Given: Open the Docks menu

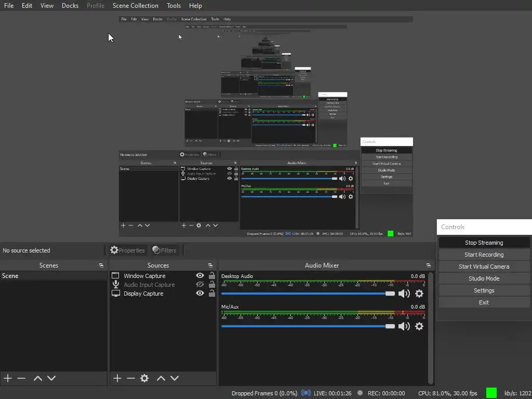Looking at the screenshot, I should coord(70,5).
